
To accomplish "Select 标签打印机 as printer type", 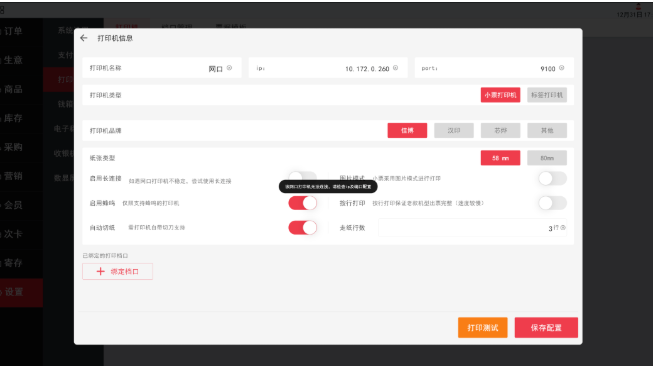I will tap(547, 95).
